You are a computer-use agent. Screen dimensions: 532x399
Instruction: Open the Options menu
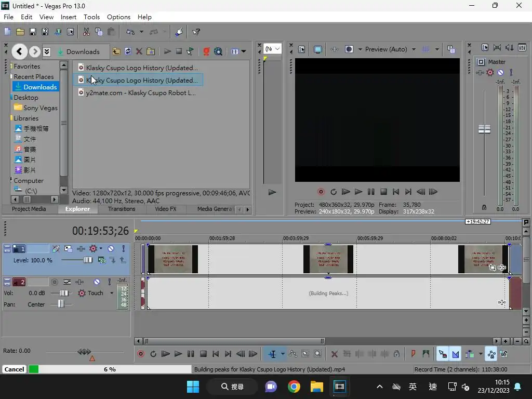[x=119, y=17]
